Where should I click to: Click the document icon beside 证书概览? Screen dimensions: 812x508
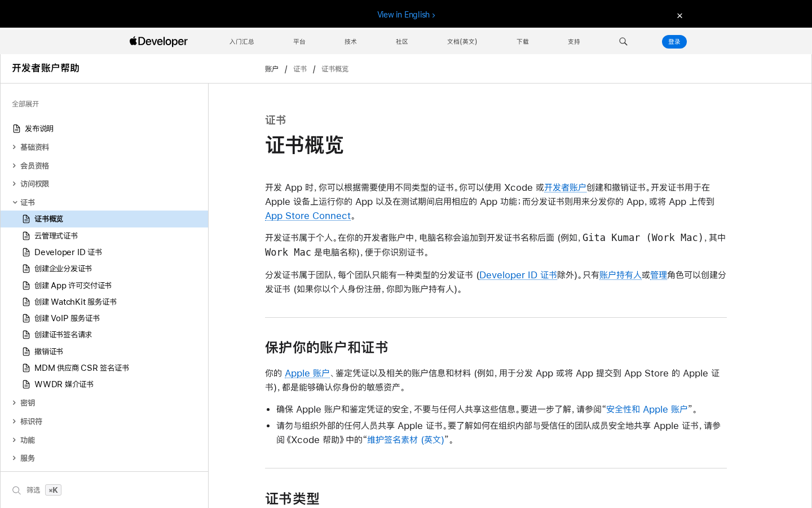[x=26, y=219]
